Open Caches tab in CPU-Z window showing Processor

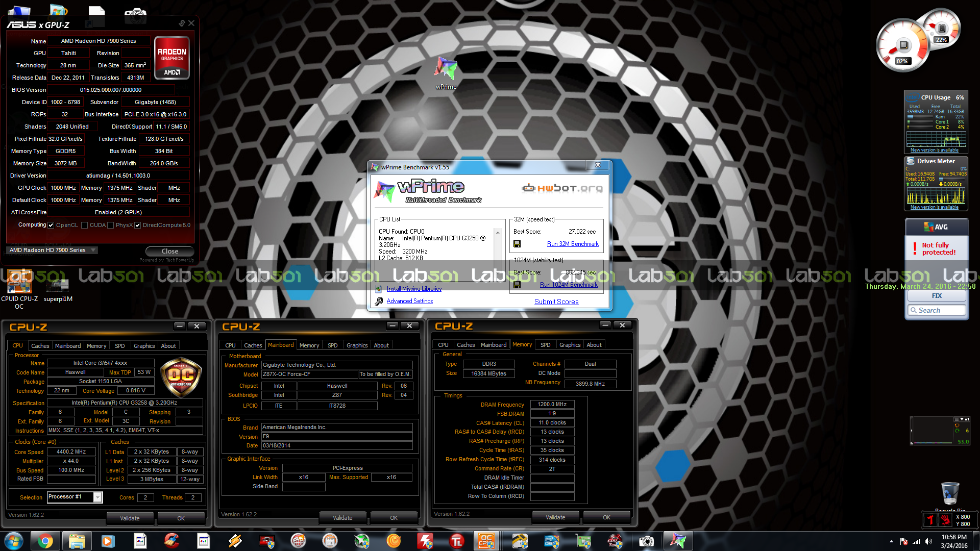point(40,346)
